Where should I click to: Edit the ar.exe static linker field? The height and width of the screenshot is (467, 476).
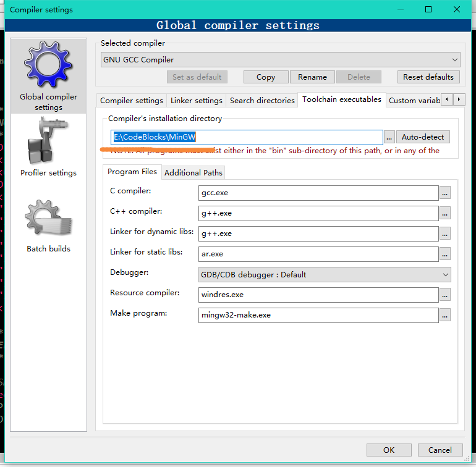[318, 254]
